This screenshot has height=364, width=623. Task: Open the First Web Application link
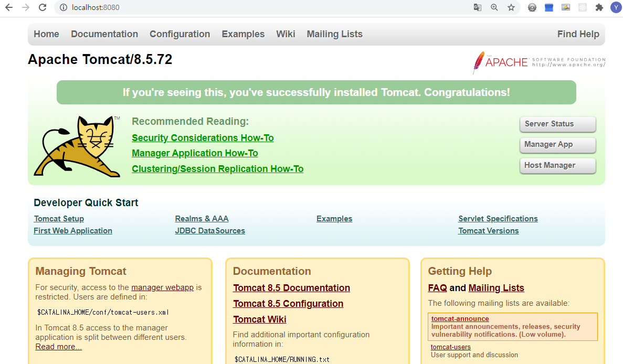pos(73,231)
